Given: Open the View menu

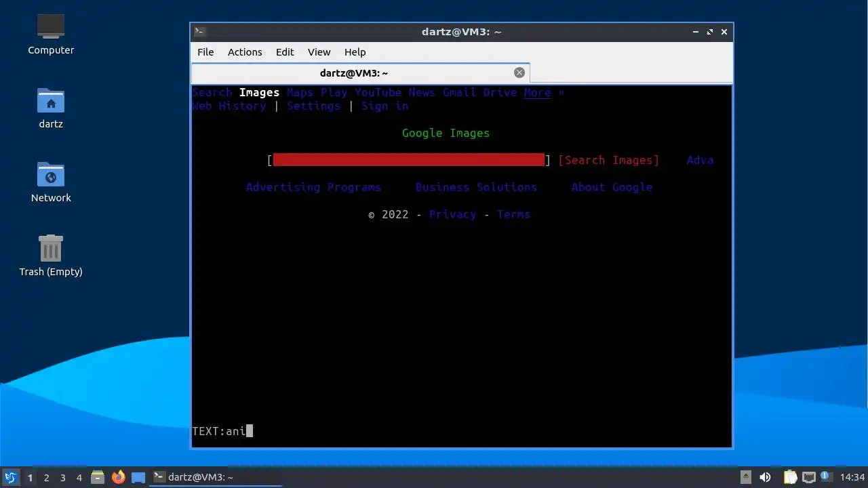Looking at the screenshot, I should click(319, 52).
